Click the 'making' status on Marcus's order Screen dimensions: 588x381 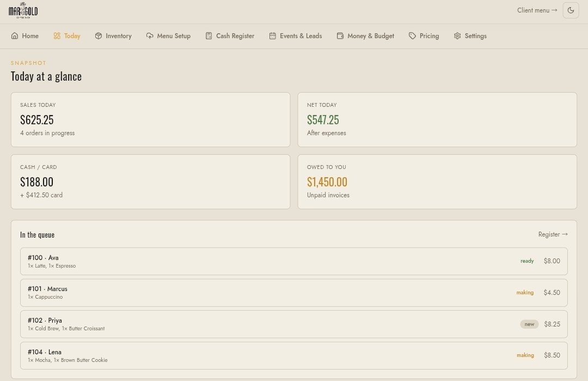525,292
